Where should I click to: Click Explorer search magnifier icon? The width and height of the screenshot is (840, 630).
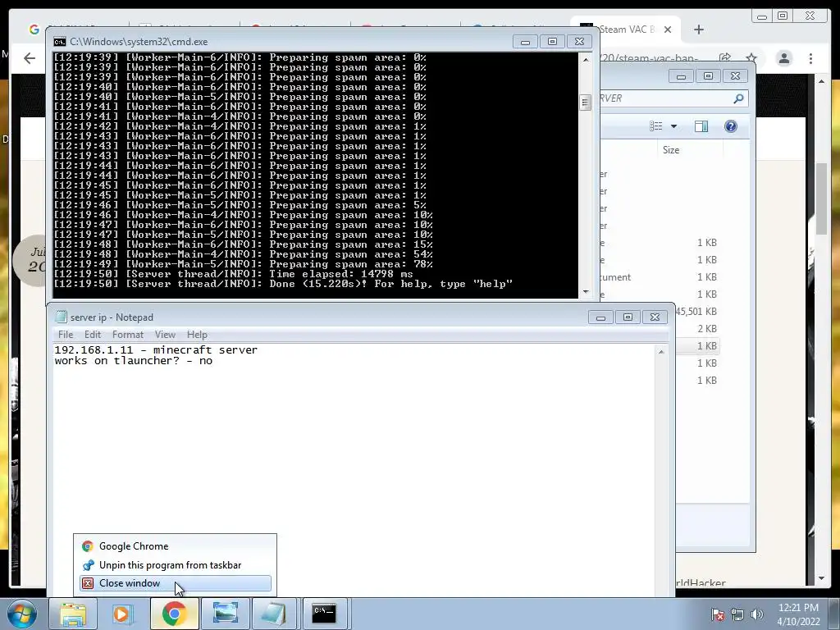[x=738, y=98]
